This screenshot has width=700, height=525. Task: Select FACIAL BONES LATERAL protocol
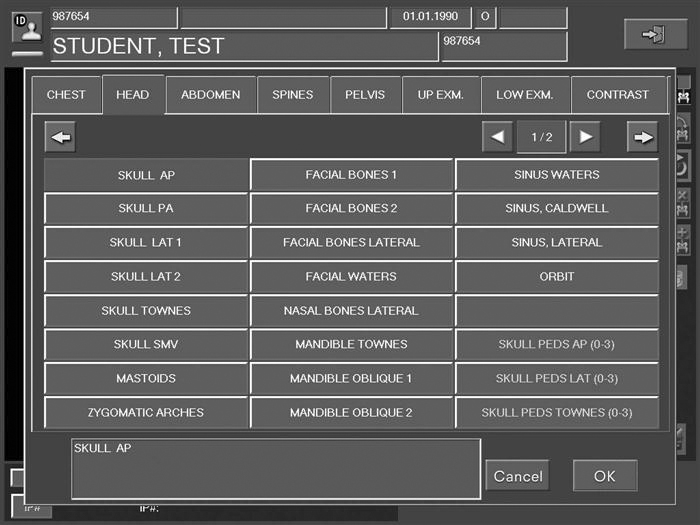click(351, 242)
